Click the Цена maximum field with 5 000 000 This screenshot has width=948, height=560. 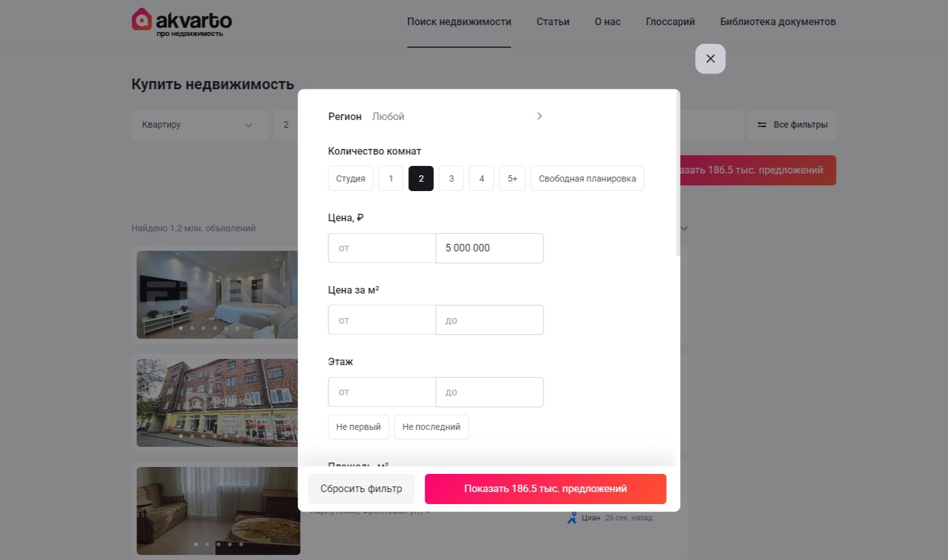coord(489,248)
